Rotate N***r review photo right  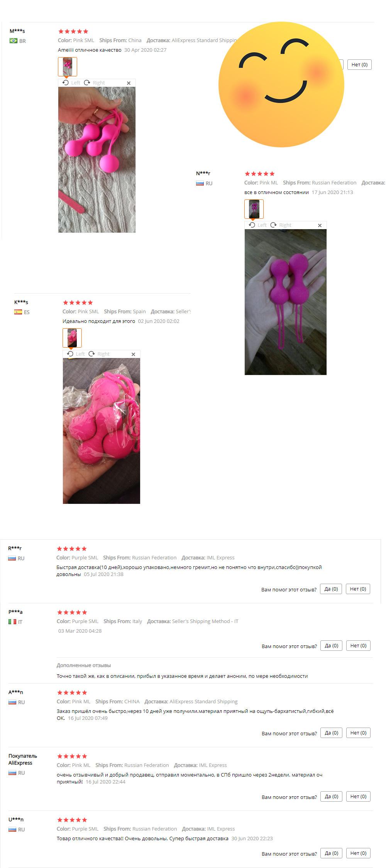click(281, 225)
